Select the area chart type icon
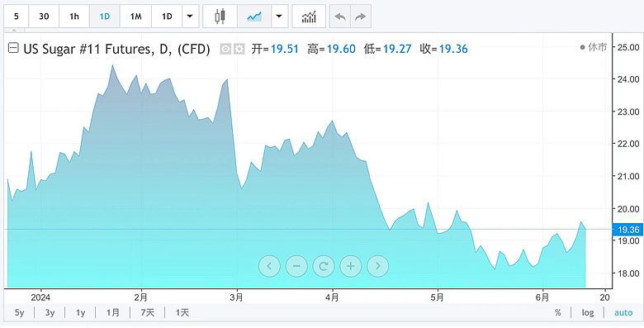Image resolution: width=644 pixels, height=328 pixels. coord(254,17)
